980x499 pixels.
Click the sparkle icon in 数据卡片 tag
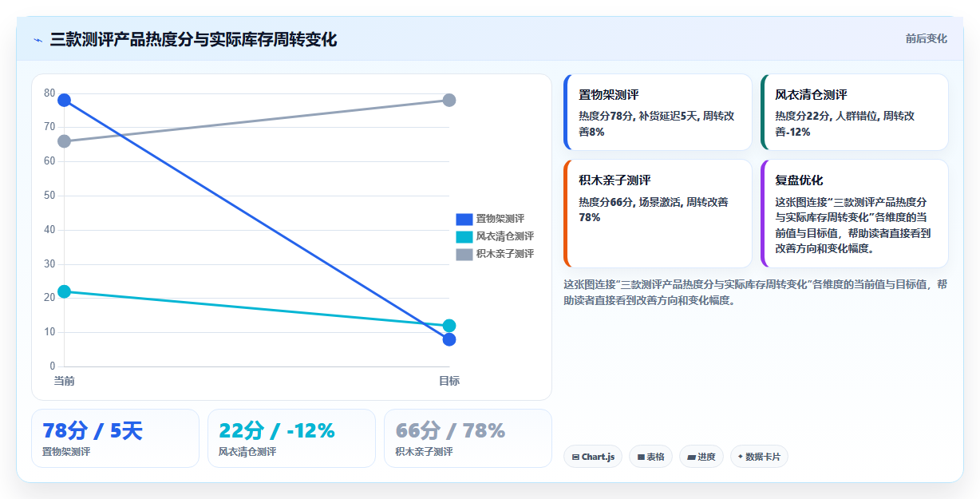click(741, 457)
